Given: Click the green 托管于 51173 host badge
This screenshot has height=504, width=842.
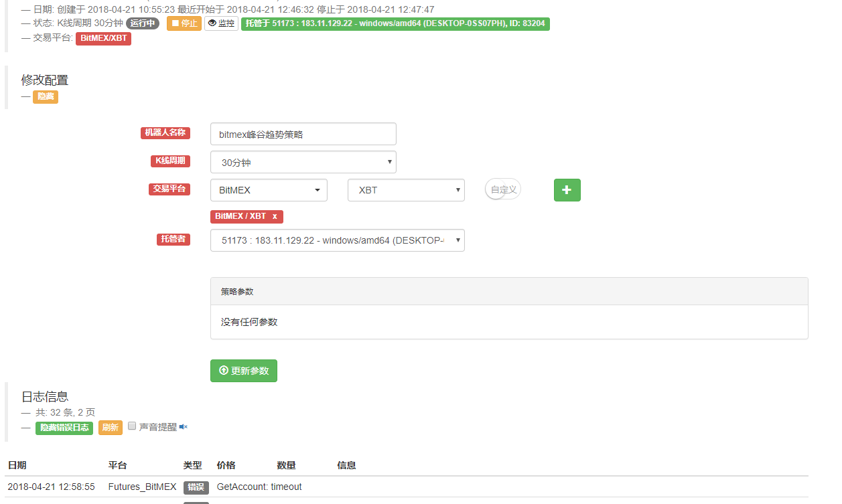Looking at the screenshot, I should pyautogui.click(x=395, y=23).
